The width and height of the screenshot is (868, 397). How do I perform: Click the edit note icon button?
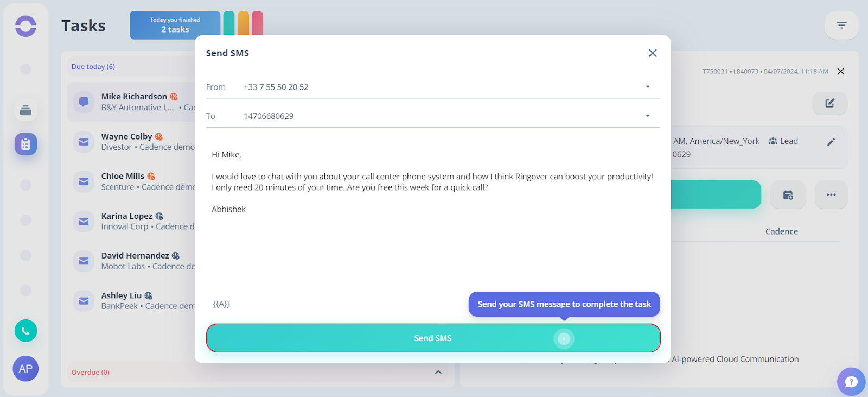[829, 103]
